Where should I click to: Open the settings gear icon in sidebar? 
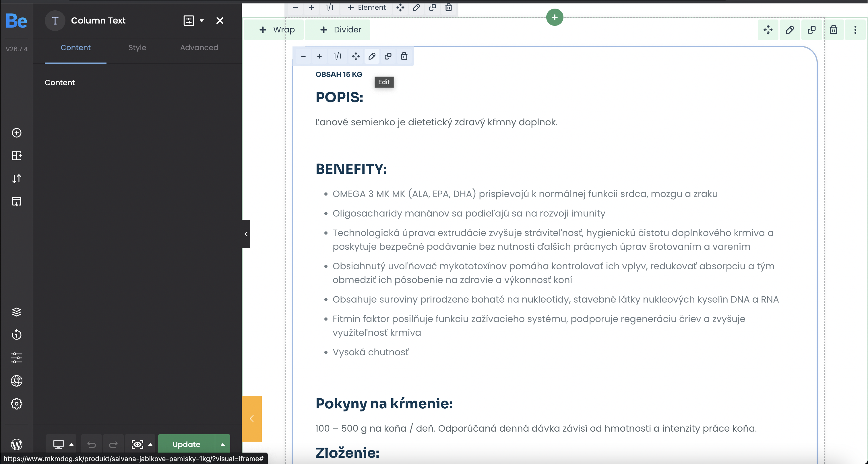click(17, 403)
